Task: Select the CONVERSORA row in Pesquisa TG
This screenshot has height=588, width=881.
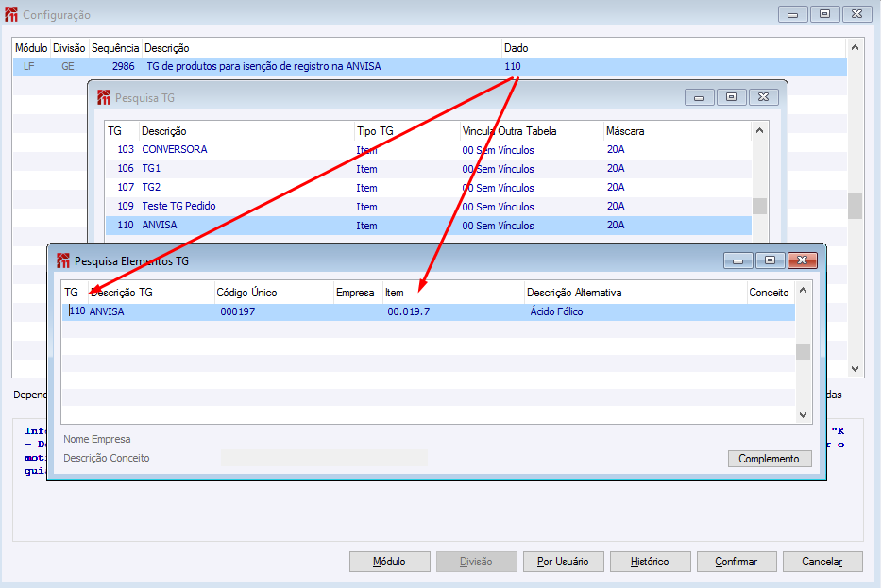Action: [x=429, y=150]
